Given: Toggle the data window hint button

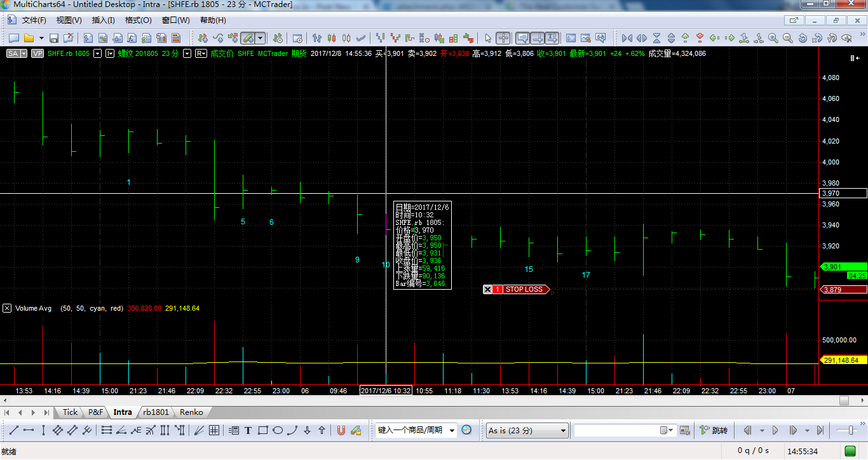Looking at the screenshot, I should [x=522, y=38].
